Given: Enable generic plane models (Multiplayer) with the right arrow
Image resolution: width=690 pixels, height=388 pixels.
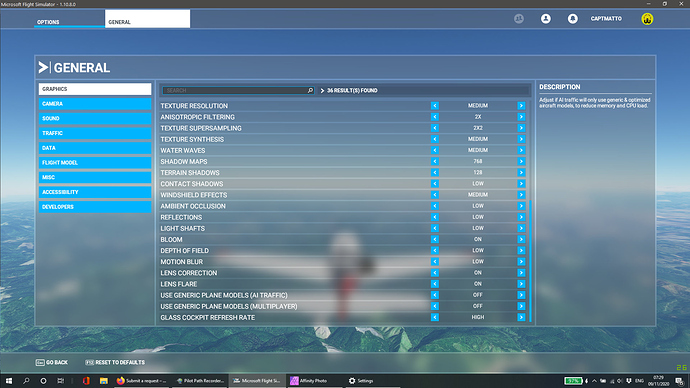Looking at the screenshot, I should point(521,306).
